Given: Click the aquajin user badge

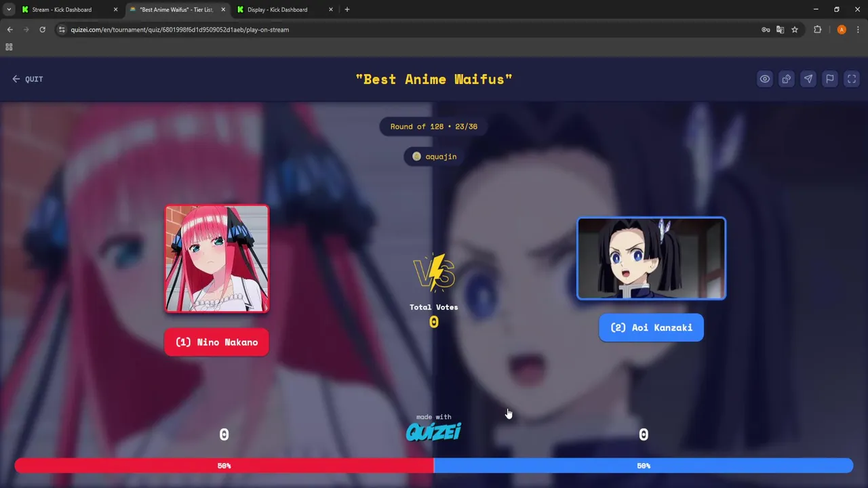Looking at the screenshot, I should click(434, 157).
